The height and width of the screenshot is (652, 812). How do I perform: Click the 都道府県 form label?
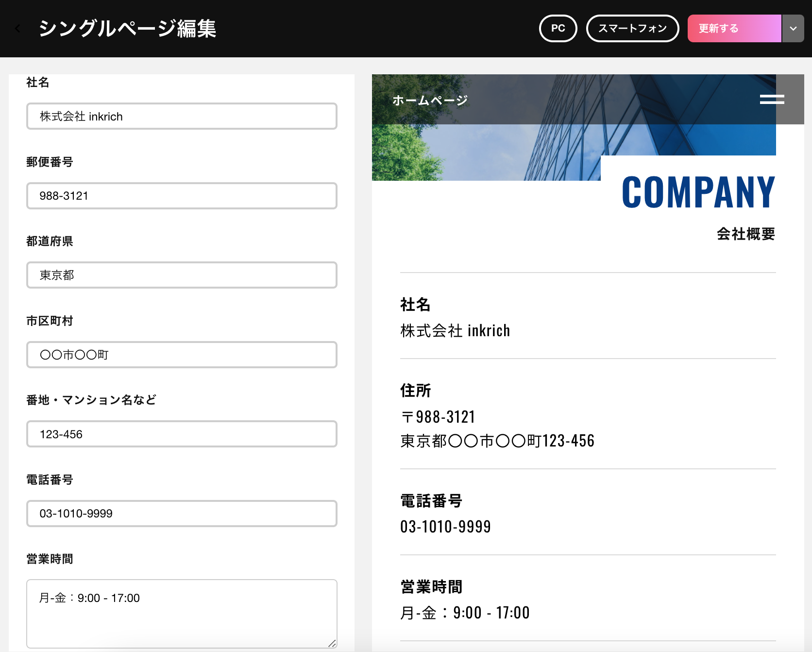(50, 241)
